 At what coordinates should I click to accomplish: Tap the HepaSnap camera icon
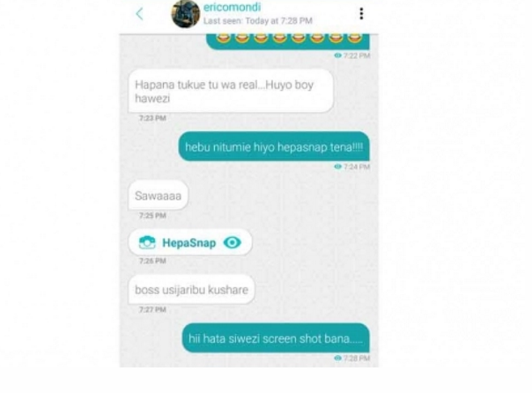pyautogui.click(x=147, y=242)
